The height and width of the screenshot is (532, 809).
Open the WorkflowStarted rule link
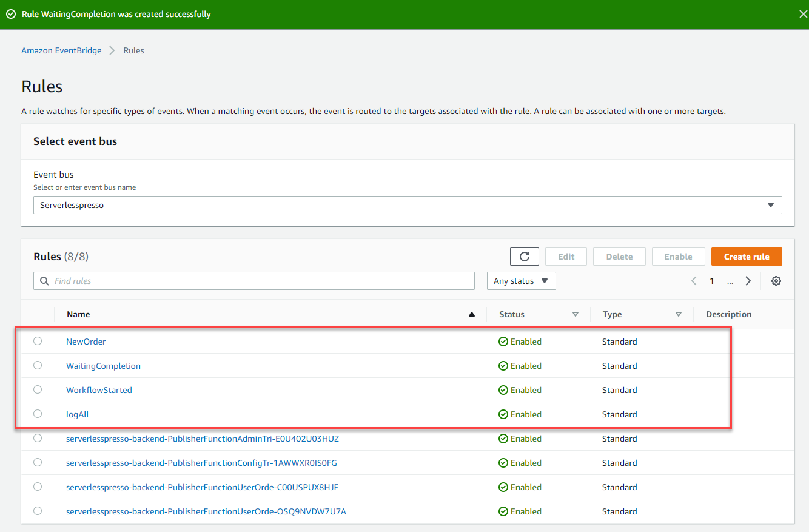tap(99, 390)
